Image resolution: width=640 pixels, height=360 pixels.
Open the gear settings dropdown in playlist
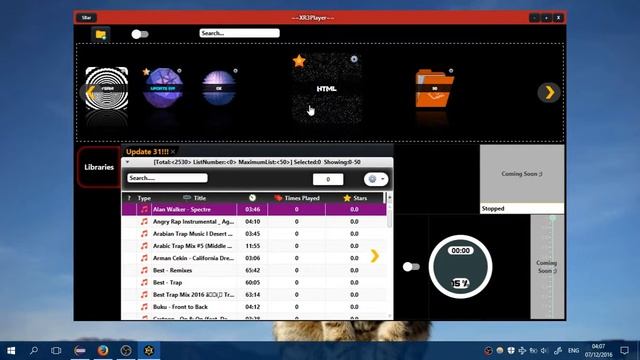click(376, 179)
